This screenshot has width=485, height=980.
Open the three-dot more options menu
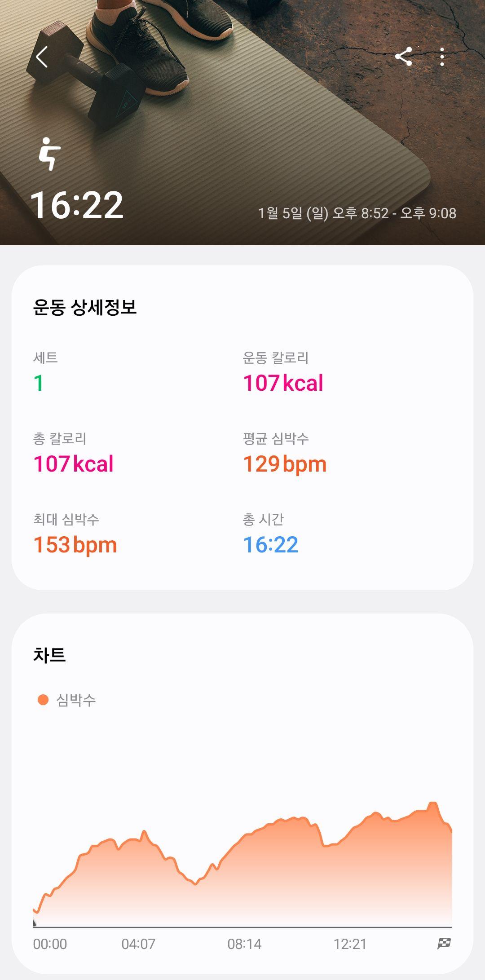pos(442,57)
